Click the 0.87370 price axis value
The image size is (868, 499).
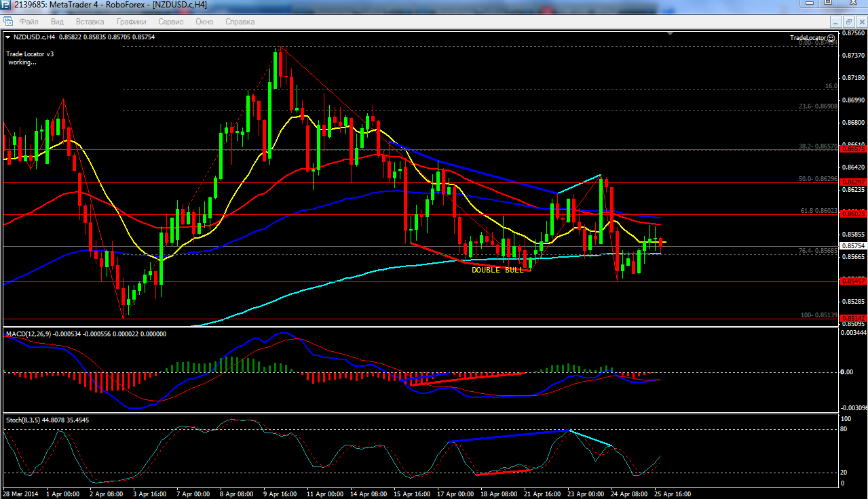[x=853, y=55]
